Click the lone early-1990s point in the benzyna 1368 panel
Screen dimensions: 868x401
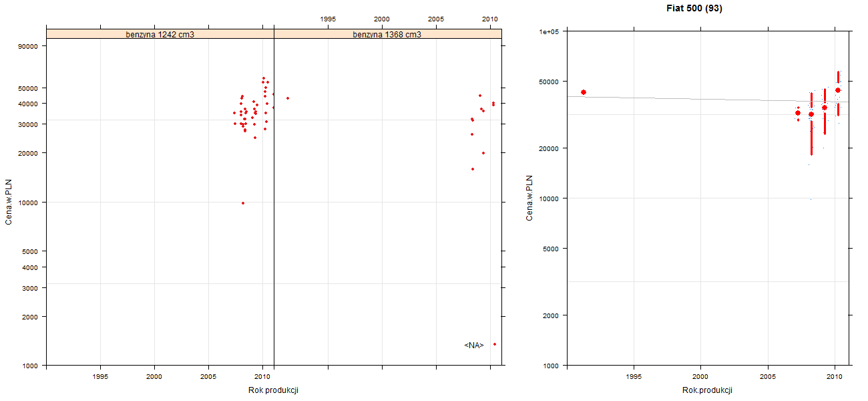[288, 98]
